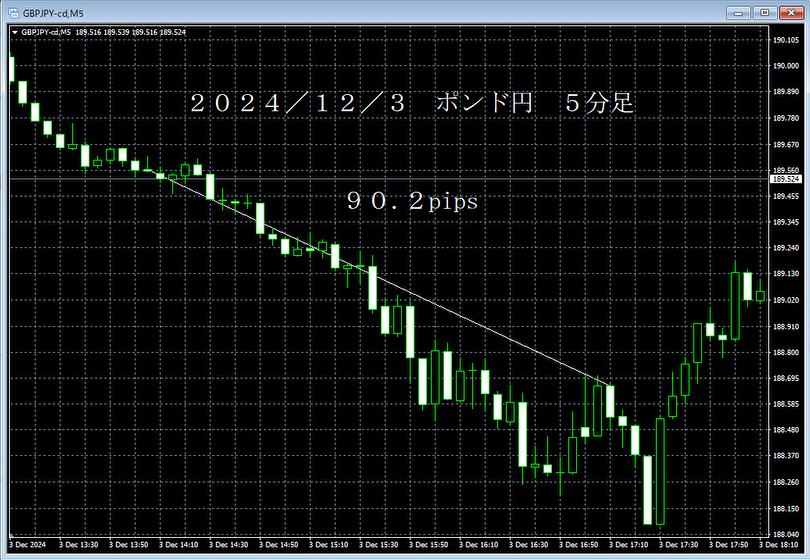Click price scale value 189.670
This screenshot has height=560, width=810.
tap(786, 144)
